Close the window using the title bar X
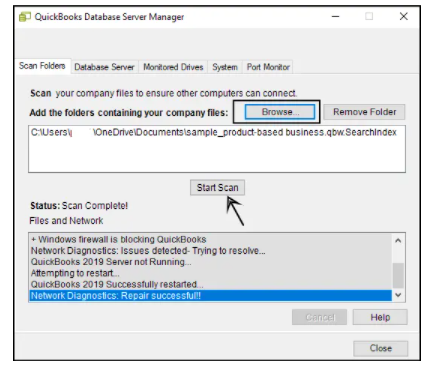 (404, 16)
